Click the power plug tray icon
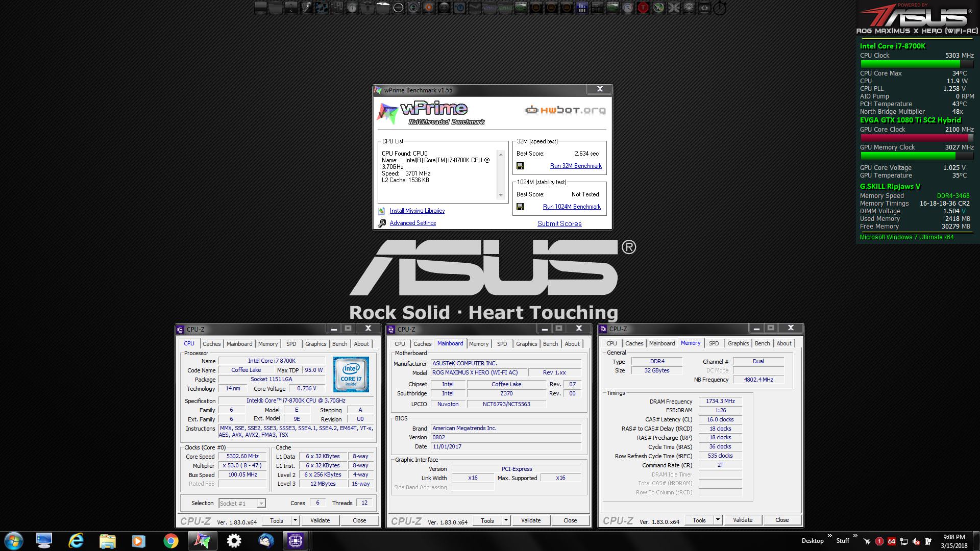 928,541
